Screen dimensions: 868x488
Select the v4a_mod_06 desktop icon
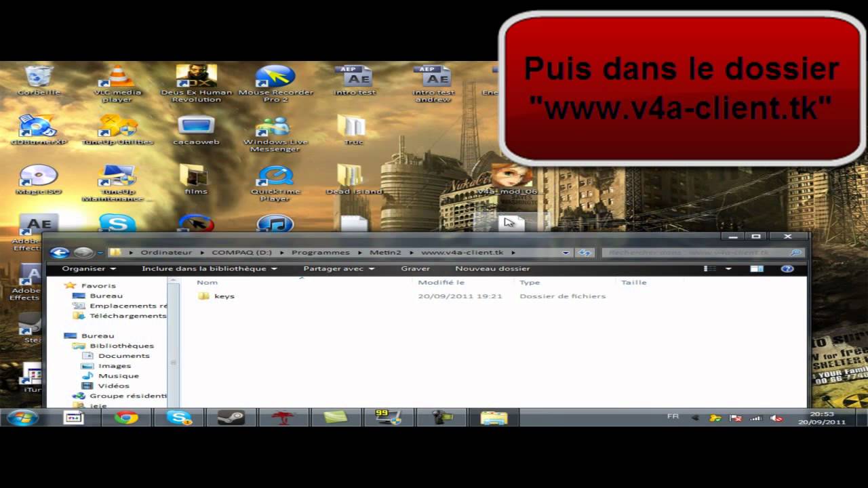509,180
